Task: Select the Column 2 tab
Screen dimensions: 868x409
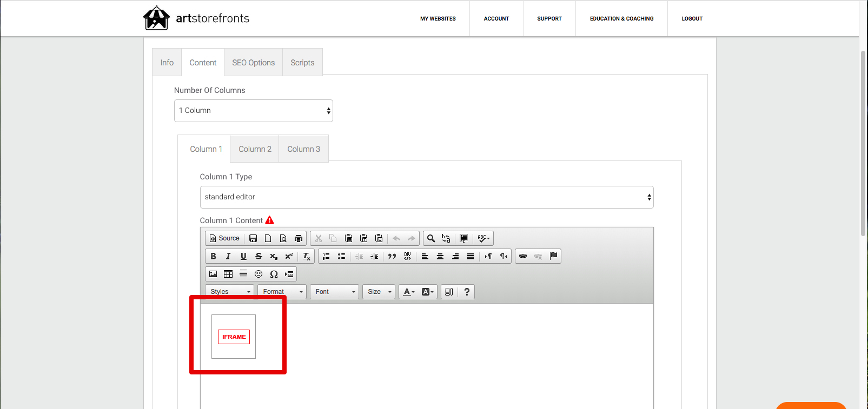Action: click(255, 149)
